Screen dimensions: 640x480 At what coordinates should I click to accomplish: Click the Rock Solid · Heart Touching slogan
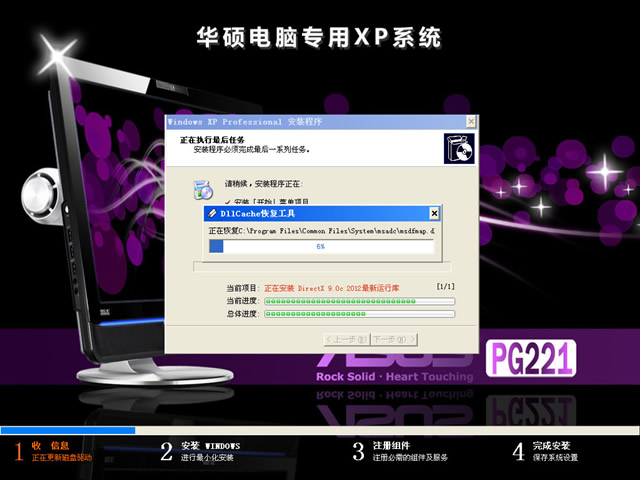pyautogui.click(x=395, y=377)
